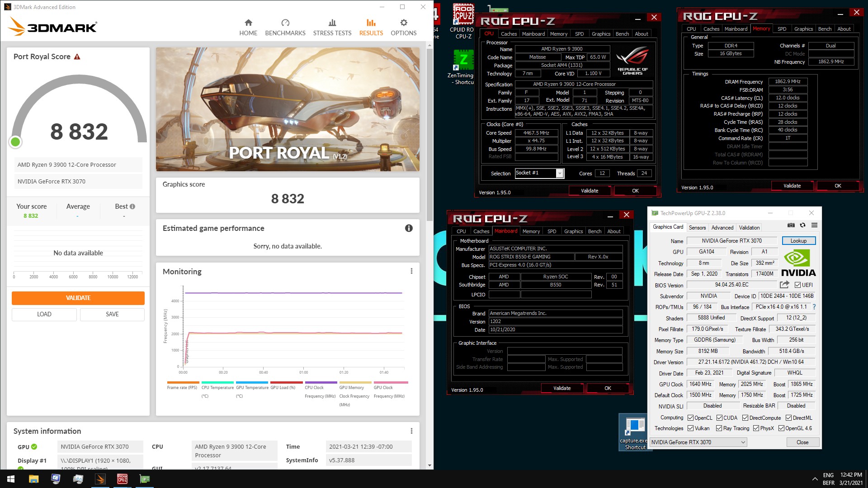Open the System information three-dot menu
Image resolution: width=868 pixels, height=488 pixels.
pyautogui.click(x=411, y=431)
